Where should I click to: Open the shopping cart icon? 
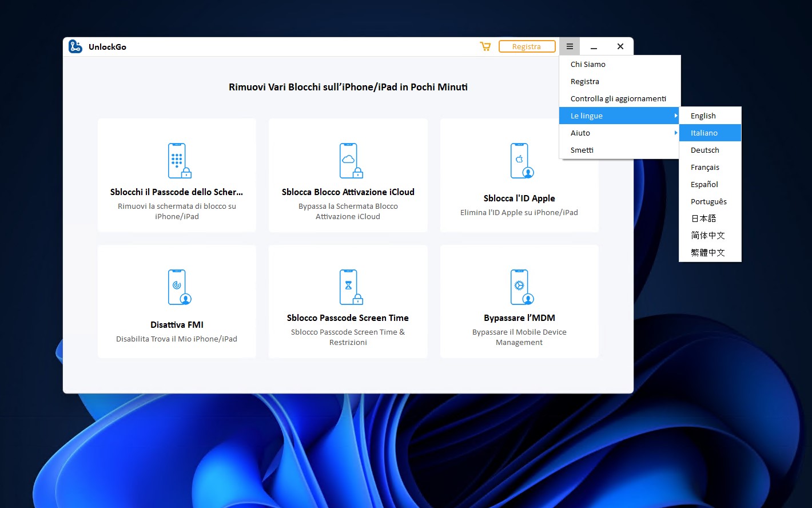tap(485, 46)
